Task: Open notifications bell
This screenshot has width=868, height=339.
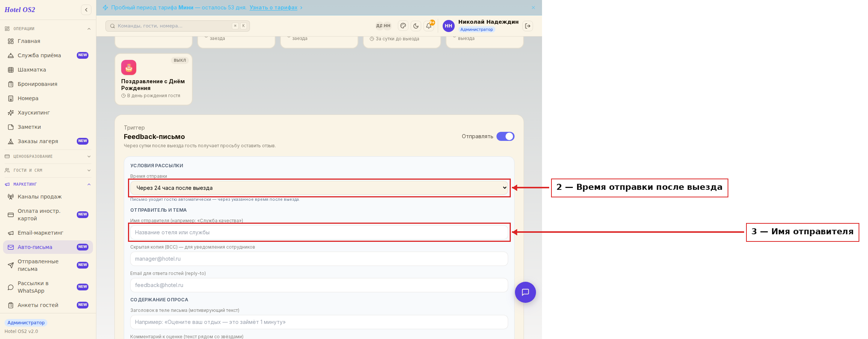Action: (429, 26)
